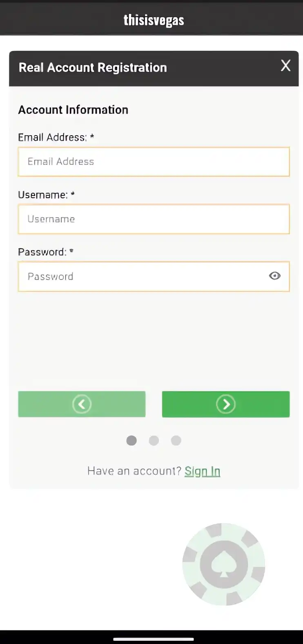Jump to the third step dot
The width and height of the screenshot is (303, 644).
(176, 441)
